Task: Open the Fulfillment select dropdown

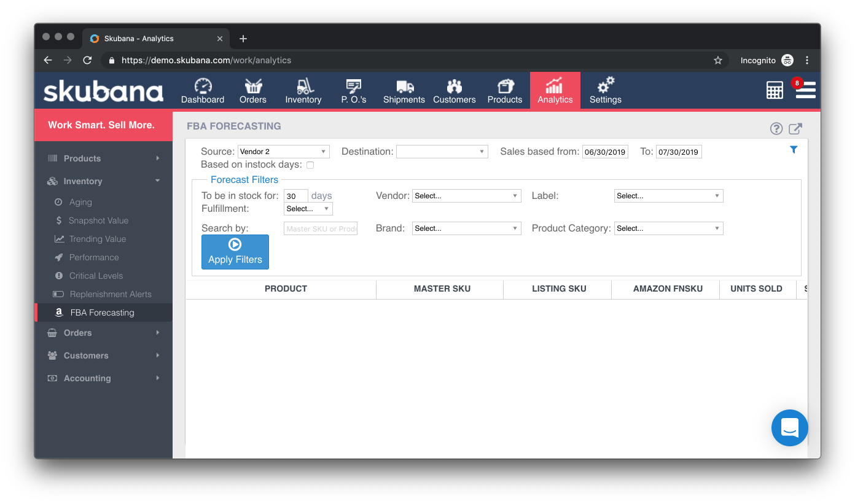Action: (308, 209)
